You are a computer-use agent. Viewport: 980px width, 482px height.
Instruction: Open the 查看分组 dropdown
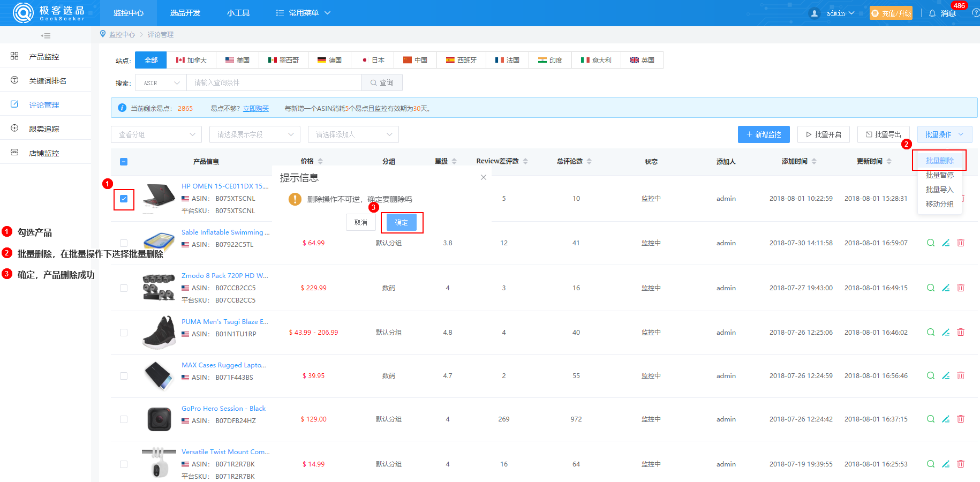tap(156, 134)
